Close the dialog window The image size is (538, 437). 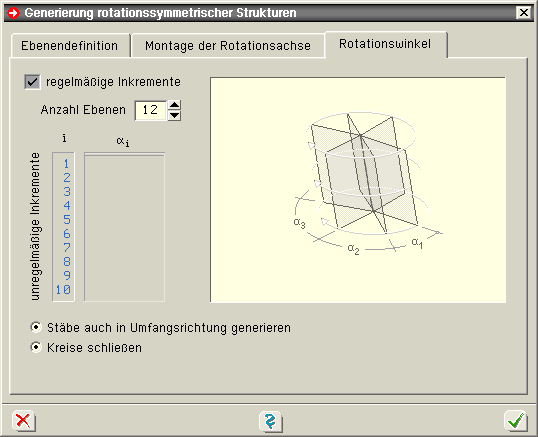[x=524, y=13]
